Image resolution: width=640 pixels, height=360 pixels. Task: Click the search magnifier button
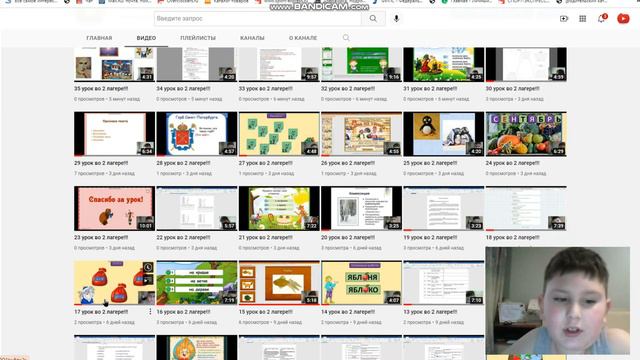pyautogui.click(x=373, y=18)
